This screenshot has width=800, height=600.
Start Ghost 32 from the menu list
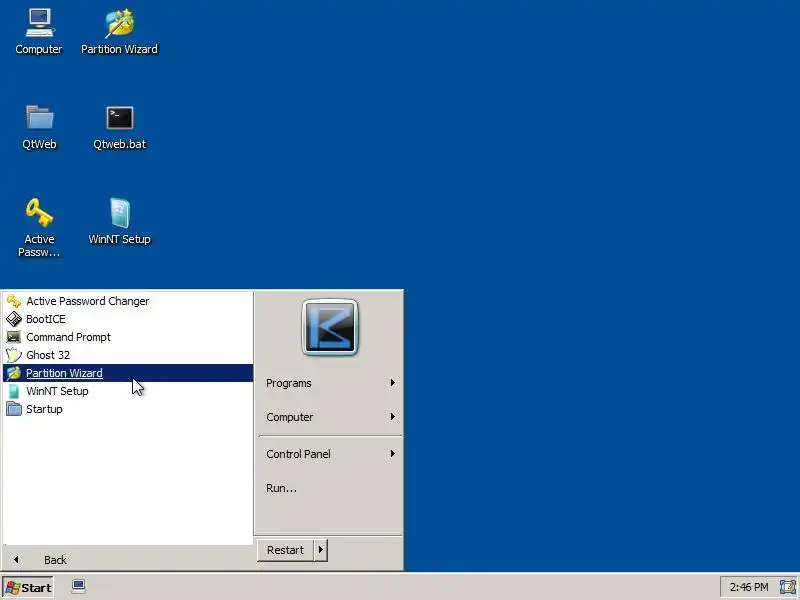click(128, 355)
